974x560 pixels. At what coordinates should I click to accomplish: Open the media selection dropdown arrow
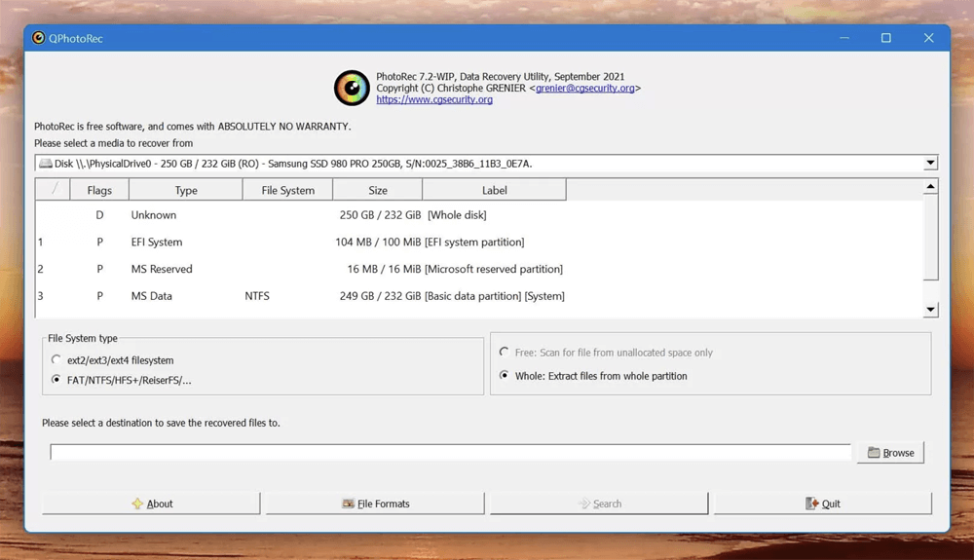tap(930, 164)
